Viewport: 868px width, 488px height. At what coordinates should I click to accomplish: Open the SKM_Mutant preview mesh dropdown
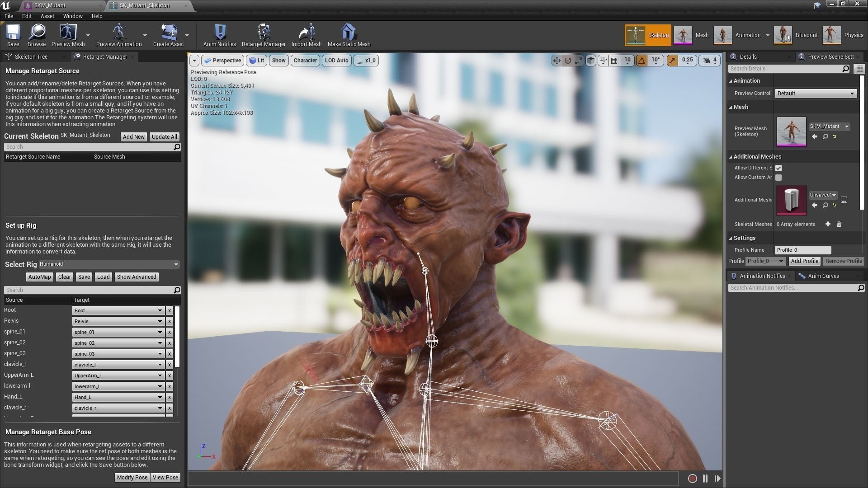point(829,127)
